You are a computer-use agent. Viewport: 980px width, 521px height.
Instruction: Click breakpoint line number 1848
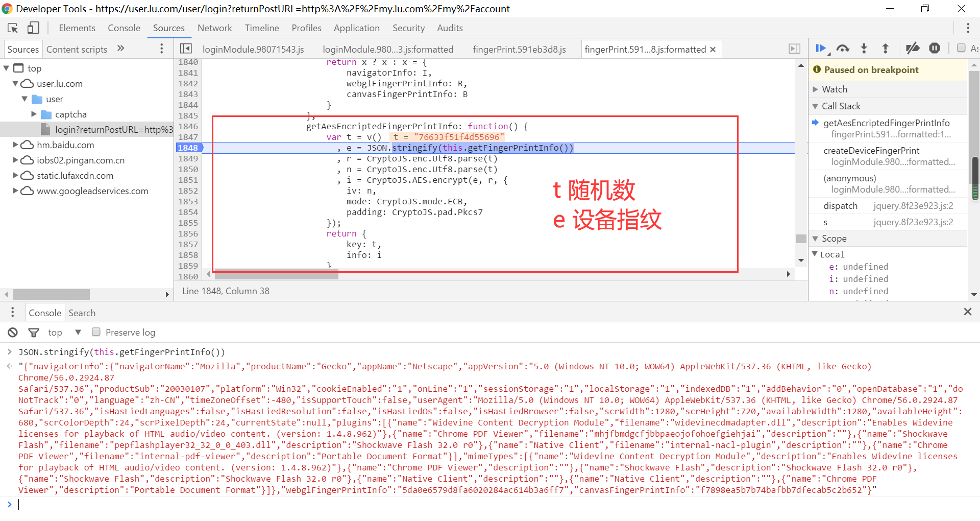[x=188, y=148]
